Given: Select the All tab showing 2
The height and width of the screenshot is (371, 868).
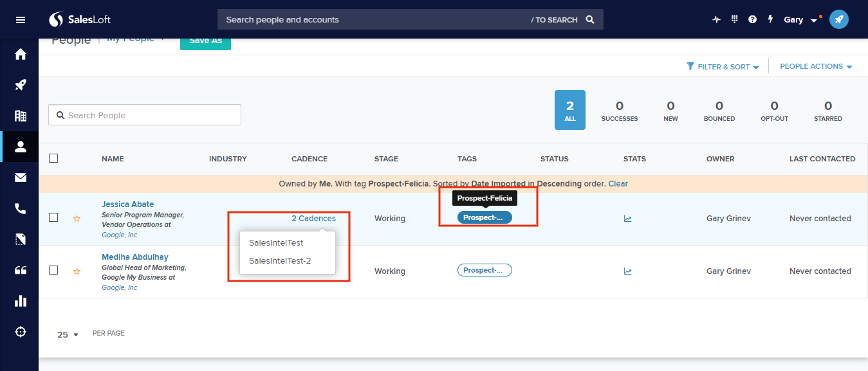Looking at the screenshot, I should point(570,110).
